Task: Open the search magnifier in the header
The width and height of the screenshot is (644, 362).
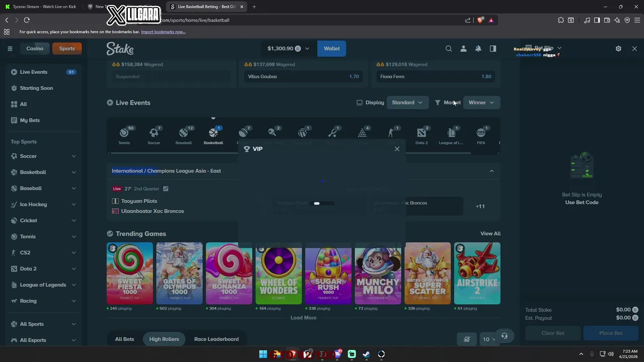Action: 449,49
